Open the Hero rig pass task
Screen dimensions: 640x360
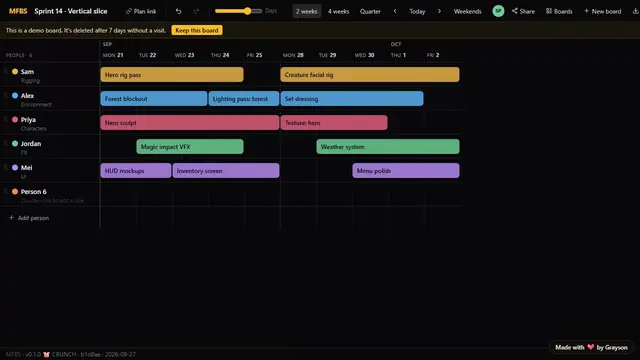[x=172, y=75]
